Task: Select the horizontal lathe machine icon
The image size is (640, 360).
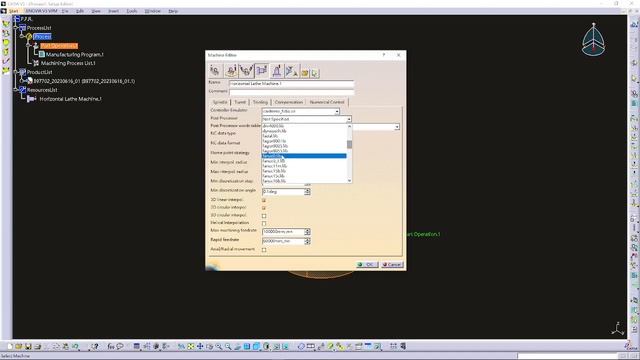Action: pyautogui.click(x=262, y=71)
